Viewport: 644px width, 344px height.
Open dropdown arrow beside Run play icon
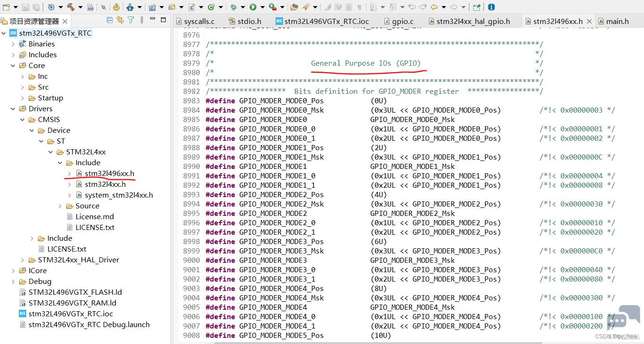point(262,8)
